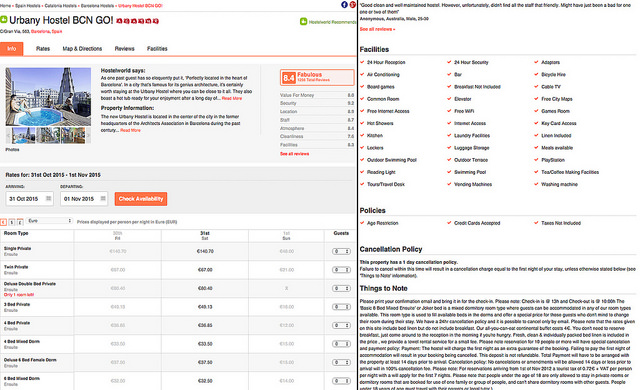Open the Info tab

[11, 49]
